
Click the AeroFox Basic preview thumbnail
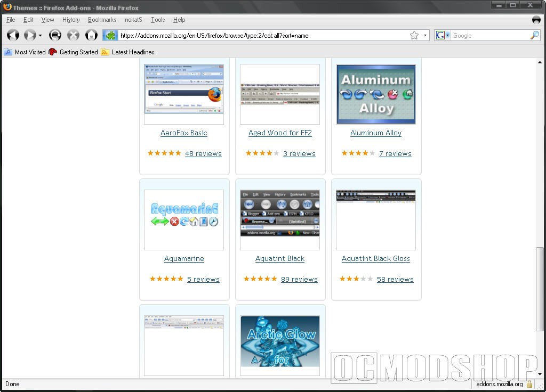(184, 94)
